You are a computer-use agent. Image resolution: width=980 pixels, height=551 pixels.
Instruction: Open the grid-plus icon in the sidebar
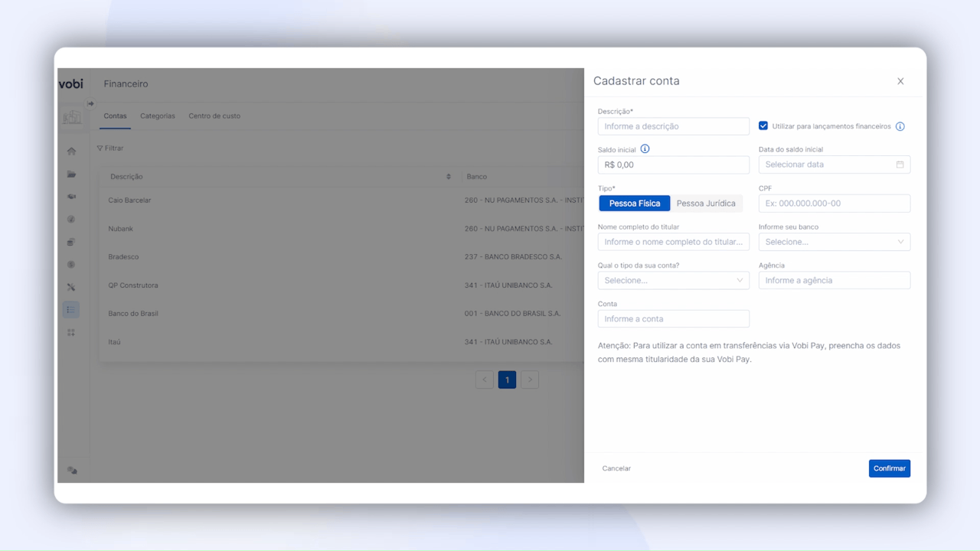71,333
